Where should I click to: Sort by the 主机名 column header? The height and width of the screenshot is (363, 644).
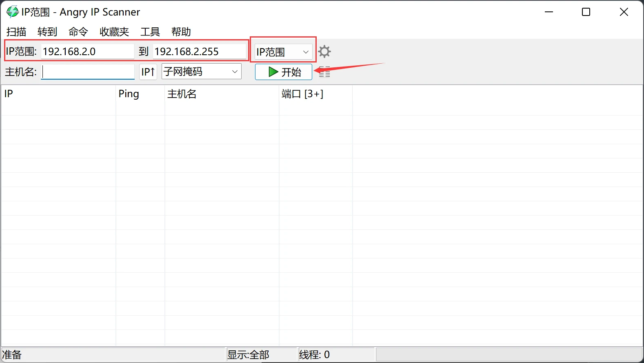pyautogui.click(x=222, y=94)
